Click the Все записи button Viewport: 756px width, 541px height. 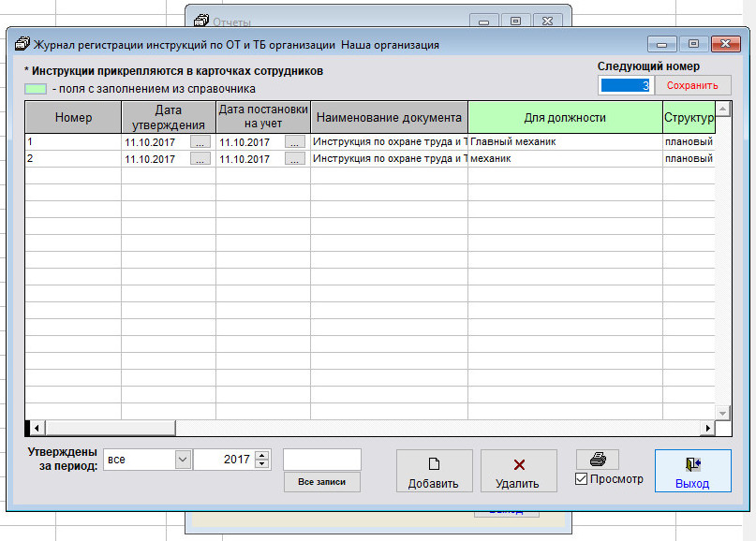tap(321, 482)
